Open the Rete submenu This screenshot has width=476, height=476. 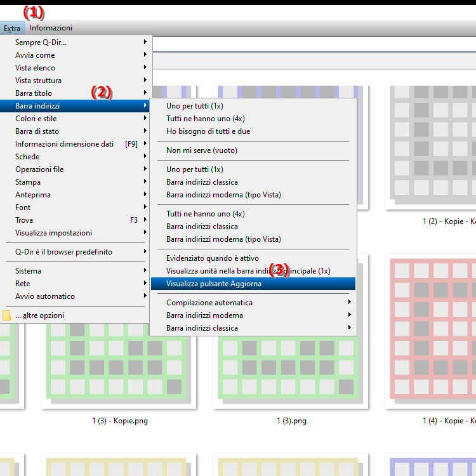click(74, 284)
